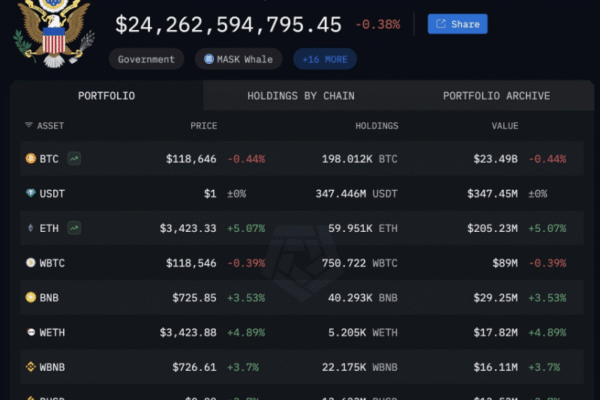Click the US government eagle seal logo
Screen dimensions: 600x400
[x=54, y=34]
